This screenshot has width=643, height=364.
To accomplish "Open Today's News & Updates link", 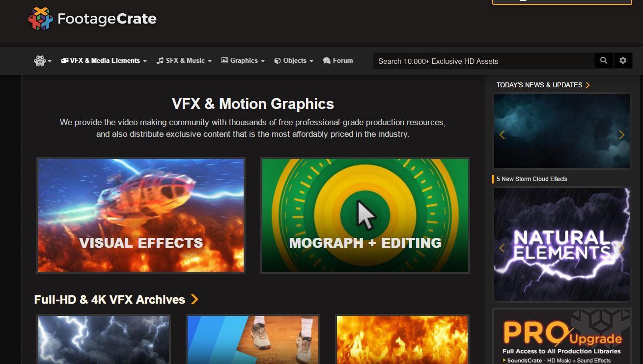I will pos(539,85).
